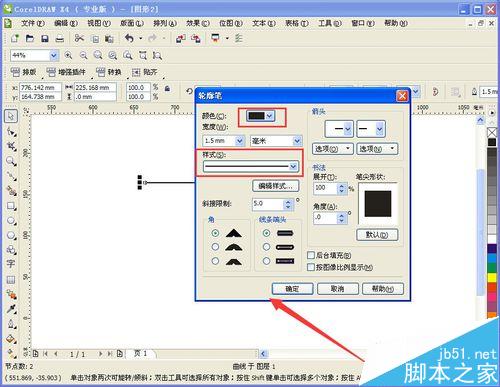The height and width of the screenshot is (387, 500).
Task: Open the left 选项 arrow options dropdown
Action: [332, 149]
